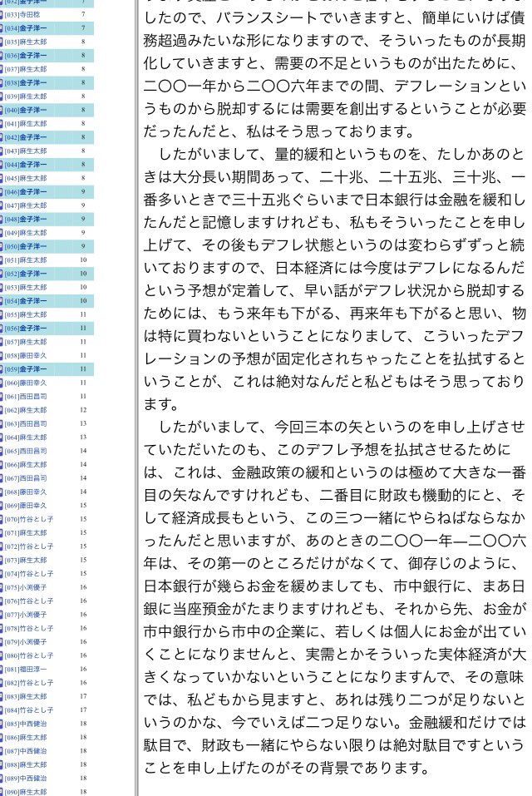This screenshot has height=796, width=532.
Task: Open speech [034]金子洋一
Action: pos(26,28)
